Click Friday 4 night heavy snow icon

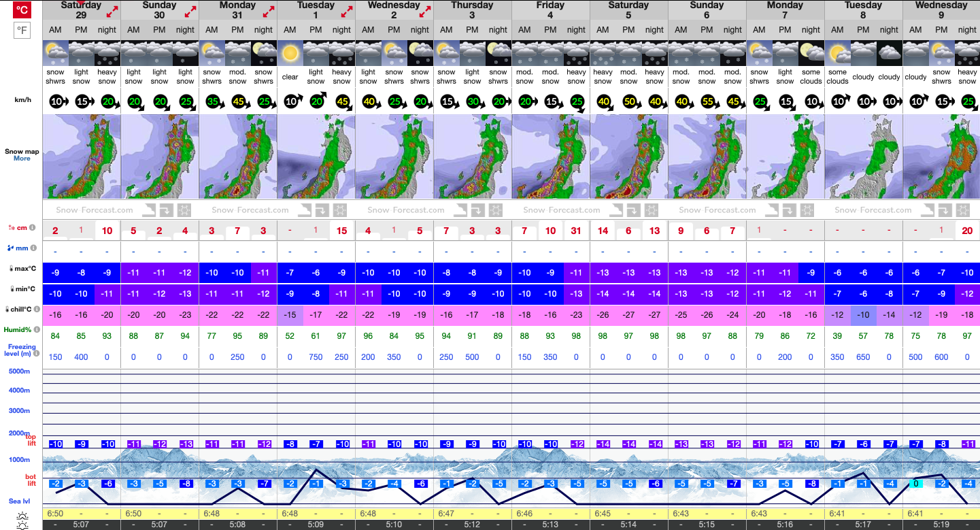[576, 53]
